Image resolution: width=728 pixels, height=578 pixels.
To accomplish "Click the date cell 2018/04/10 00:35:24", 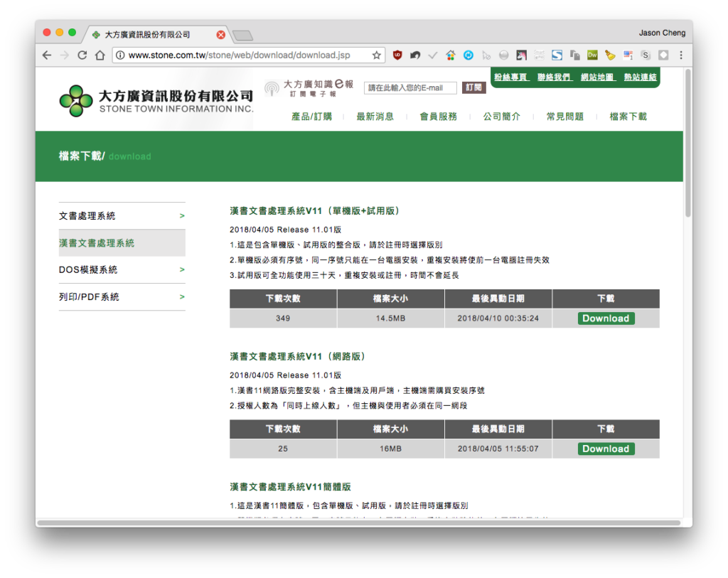I will coord(498,319).
